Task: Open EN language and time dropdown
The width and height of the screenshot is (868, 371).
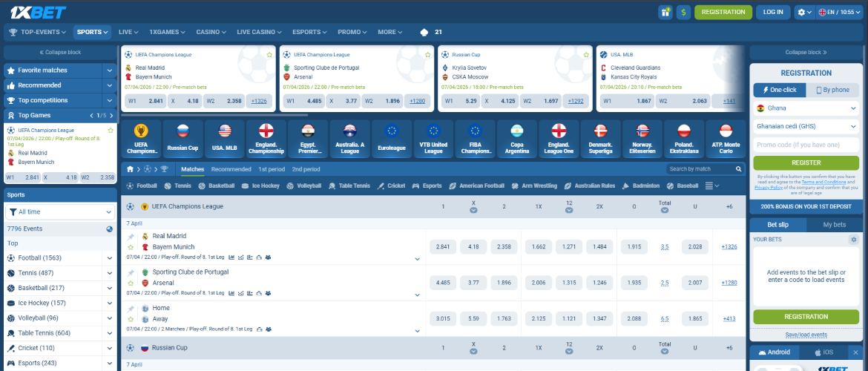Action: [840, 12]
